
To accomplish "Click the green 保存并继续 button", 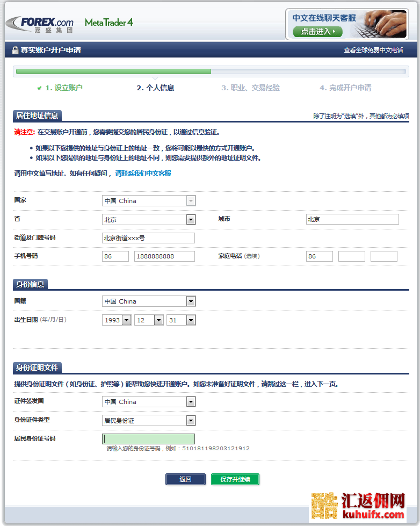I will [235, 479].
